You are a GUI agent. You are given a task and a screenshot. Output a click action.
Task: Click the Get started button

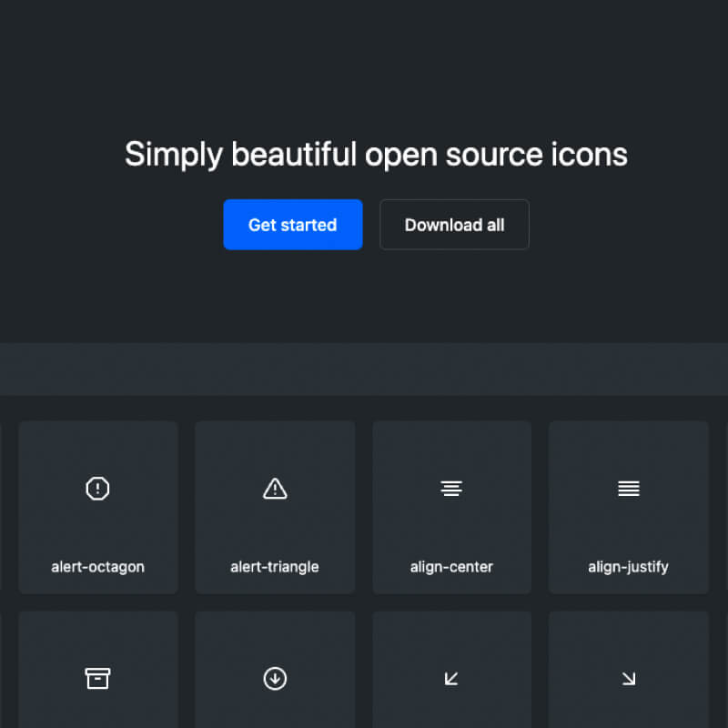point(292,225)
